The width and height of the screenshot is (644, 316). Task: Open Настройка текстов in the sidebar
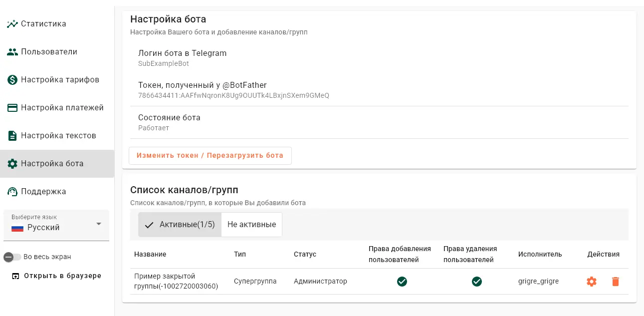[57, 136]
